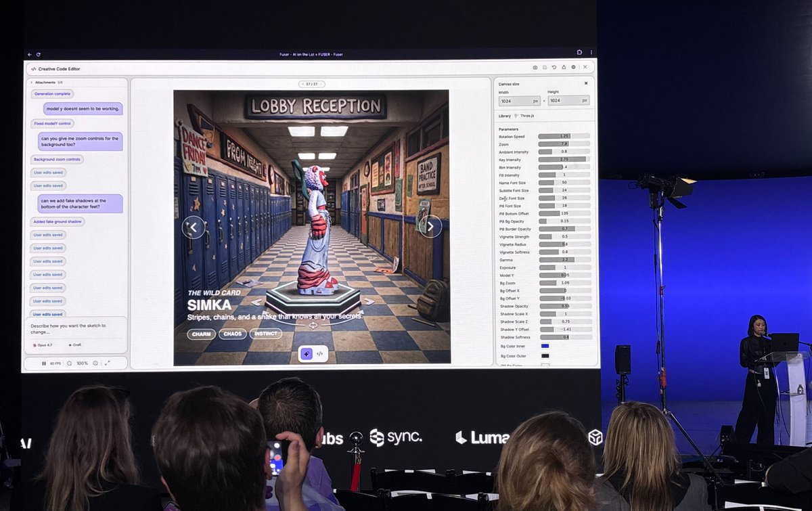812x511 pixels.
Task: Click the Shadow Opacity slider
Action: click(x=565, y=306)
